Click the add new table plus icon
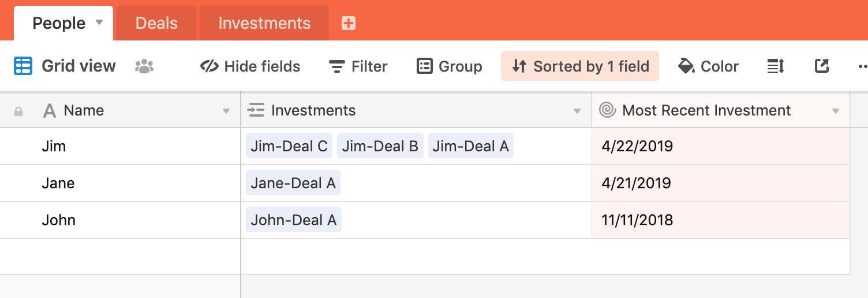 [x=349, y=23]
